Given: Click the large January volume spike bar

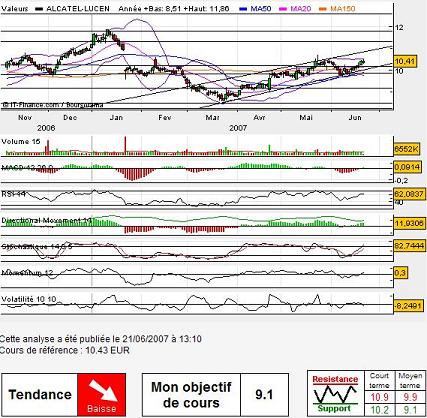Looking at the screenshot, I should [x=126, y=145].
